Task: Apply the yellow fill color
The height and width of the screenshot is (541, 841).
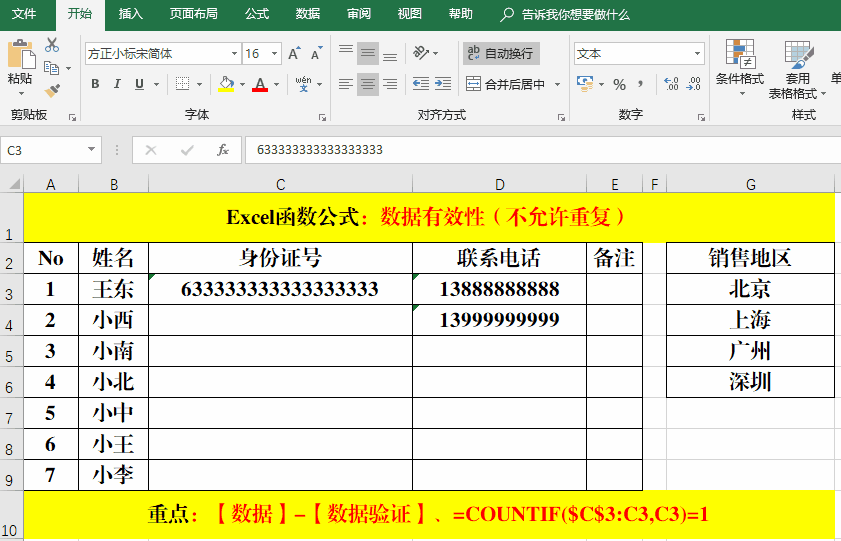Action: [x=226, y=84]
